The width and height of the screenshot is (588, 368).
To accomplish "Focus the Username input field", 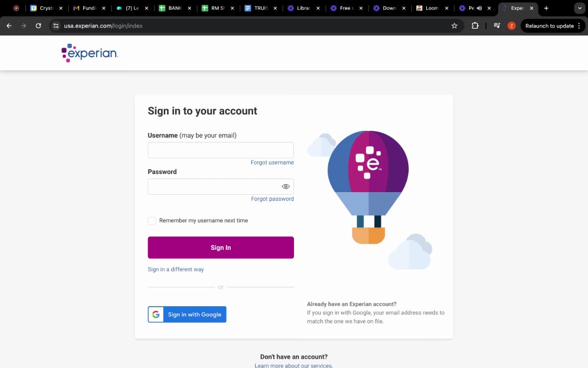I will click(x=220, y=150).
